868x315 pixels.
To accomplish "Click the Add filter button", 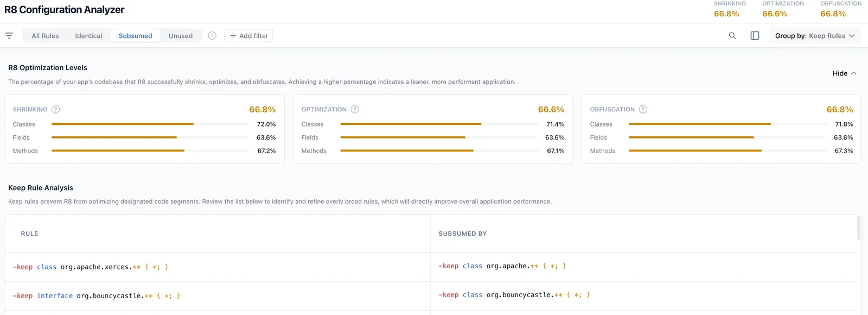I will (x=248, y=36).
